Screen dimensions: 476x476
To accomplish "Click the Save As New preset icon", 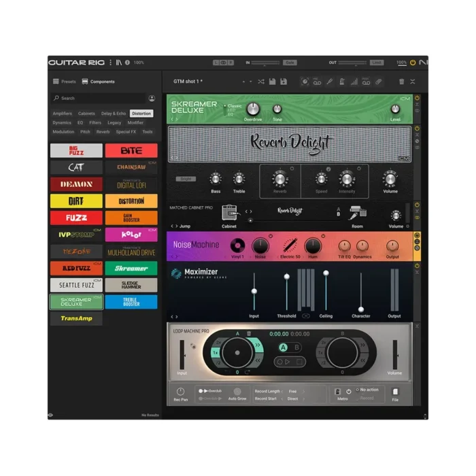I will [x=284, y=82].
